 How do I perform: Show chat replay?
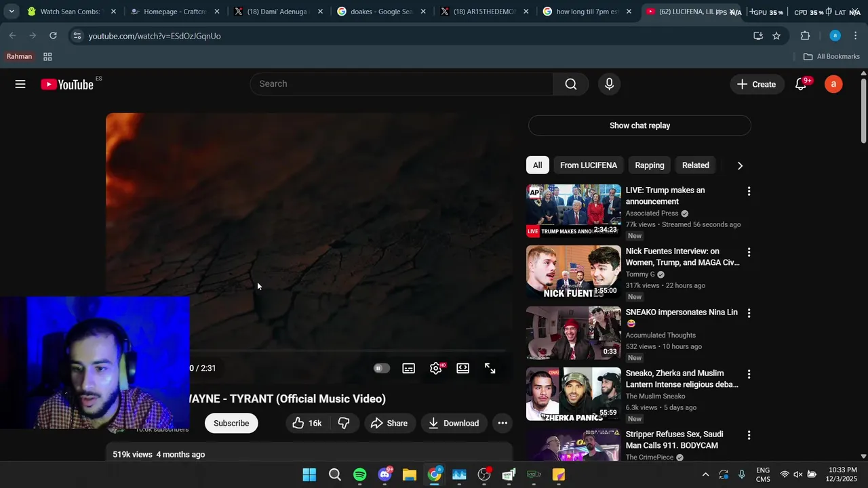point(639,125)
